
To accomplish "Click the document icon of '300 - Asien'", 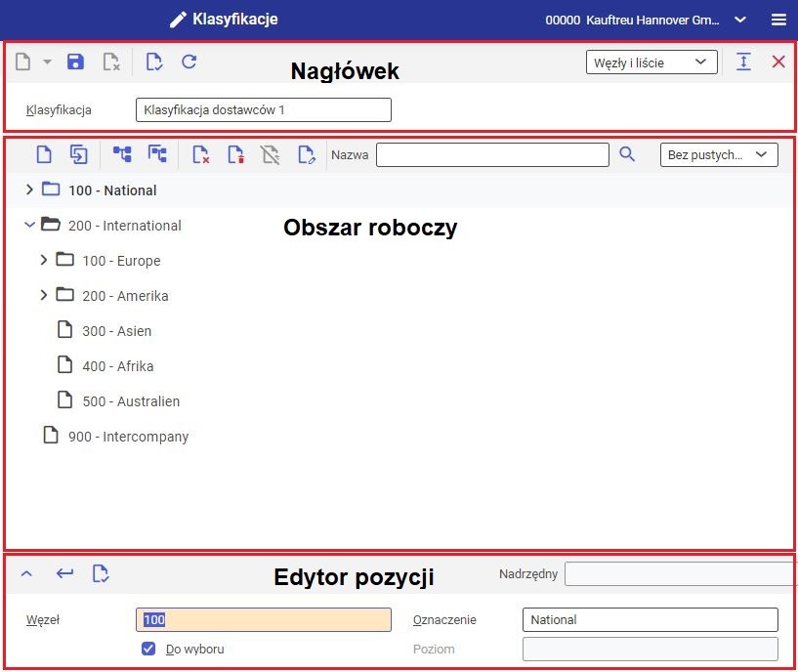I will [x=64, y=329].
